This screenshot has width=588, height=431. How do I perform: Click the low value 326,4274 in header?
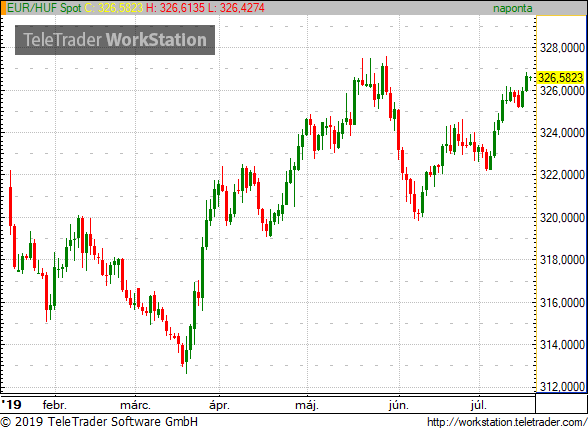[x=242, y=8]
